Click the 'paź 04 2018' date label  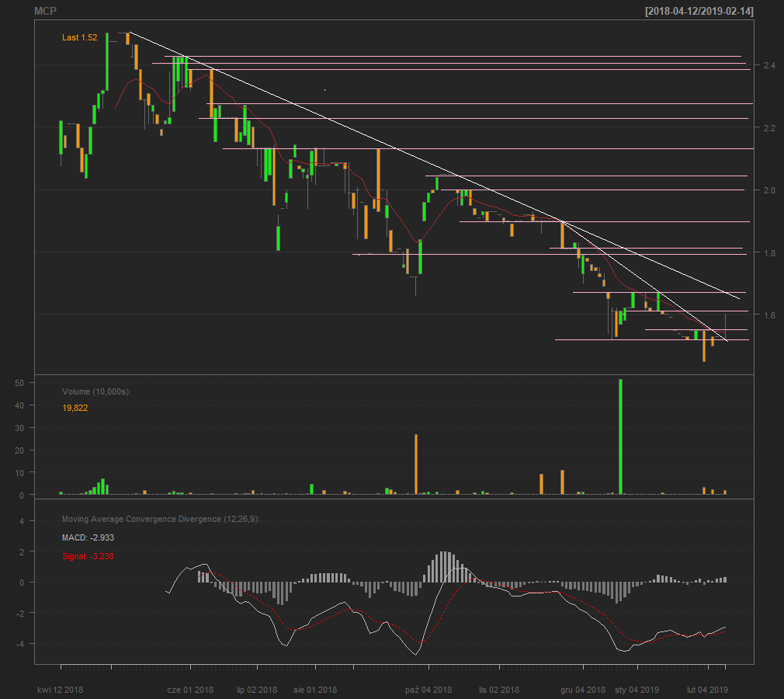click(x=428, y=690)
